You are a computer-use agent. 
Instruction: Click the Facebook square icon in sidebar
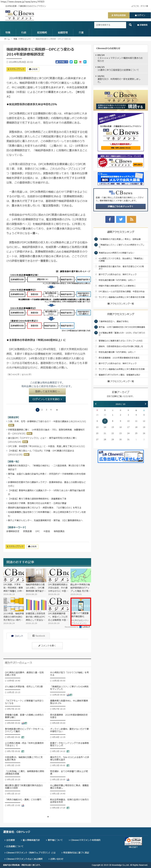(110, 219)
